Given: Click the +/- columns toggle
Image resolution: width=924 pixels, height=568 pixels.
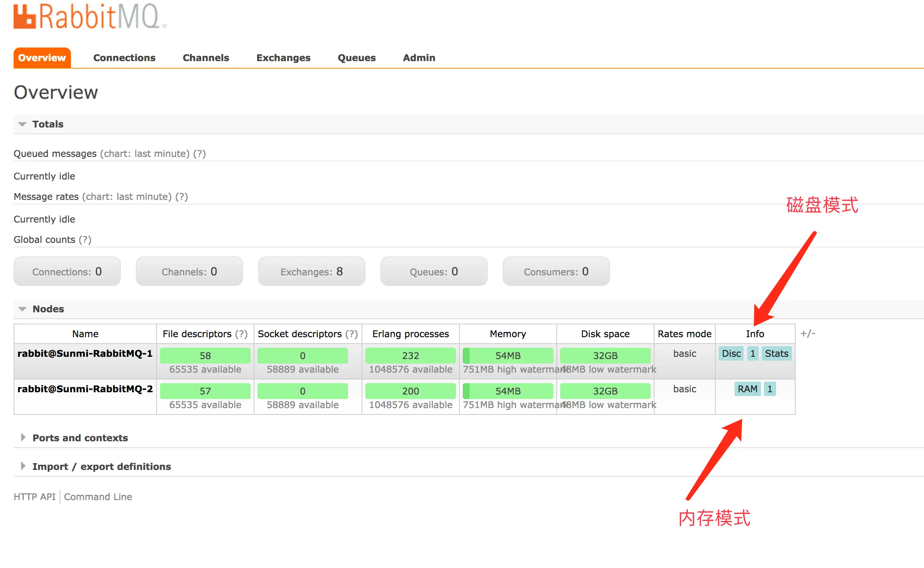Looking at the screenshot, I should point(807,333).
